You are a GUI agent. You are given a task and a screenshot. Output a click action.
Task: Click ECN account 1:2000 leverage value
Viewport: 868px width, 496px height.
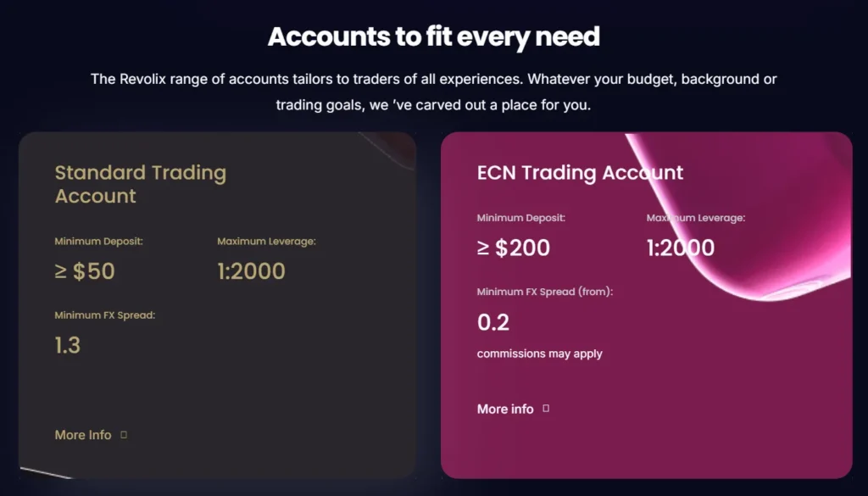click(x=680, y=248)
